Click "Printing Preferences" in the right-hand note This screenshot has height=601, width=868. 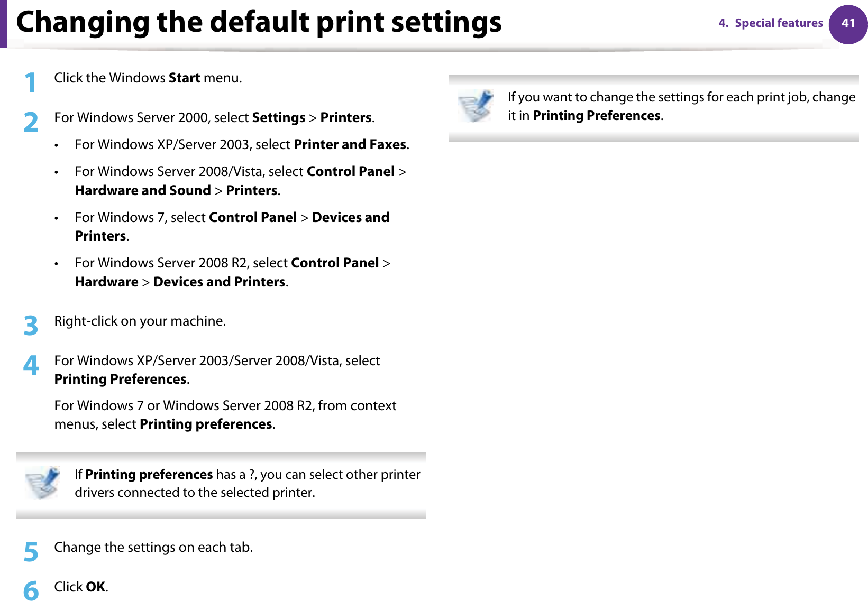tap(597, 116)
